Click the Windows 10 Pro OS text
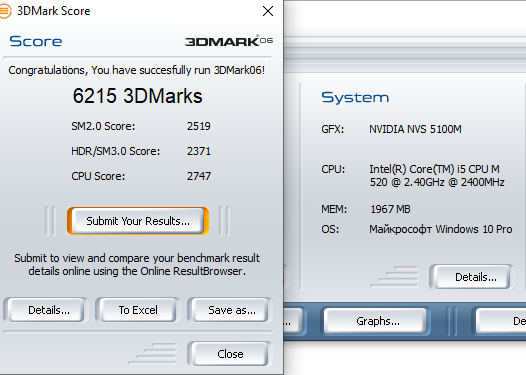526x375 pixels. click(x=440, y=229)
